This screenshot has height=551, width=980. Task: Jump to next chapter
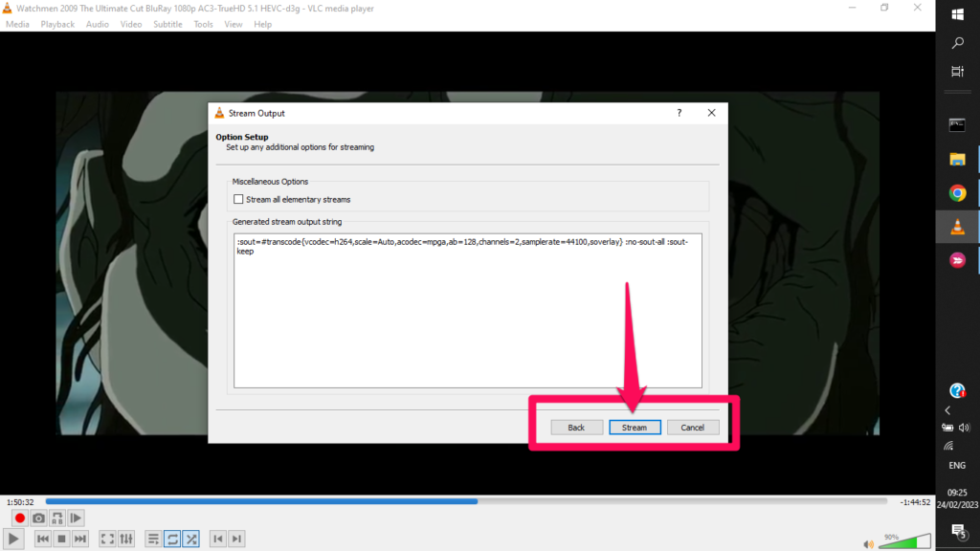237,539
